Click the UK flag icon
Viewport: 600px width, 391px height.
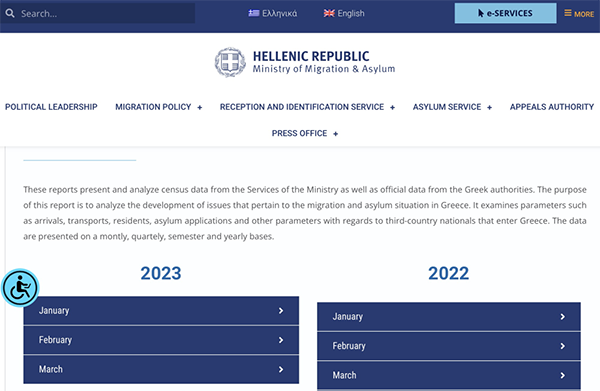tap(329, 13)
